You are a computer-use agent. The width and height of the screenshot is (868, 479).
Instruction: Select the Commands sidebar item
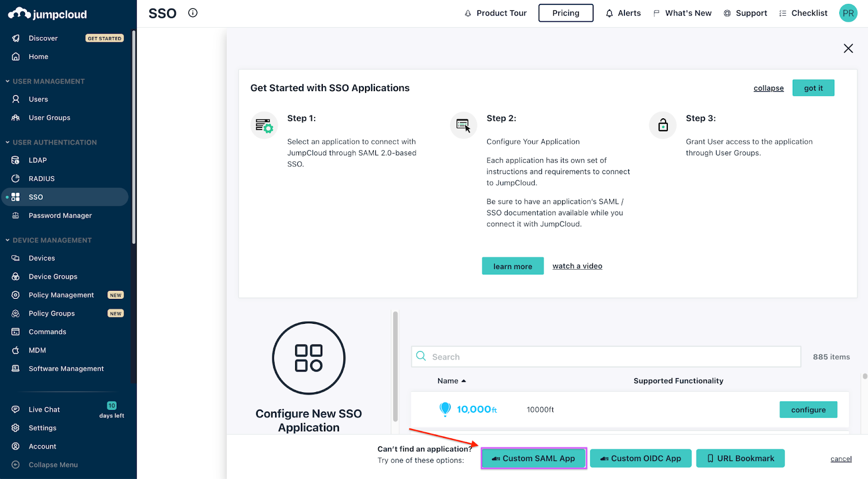pos(47,332)
